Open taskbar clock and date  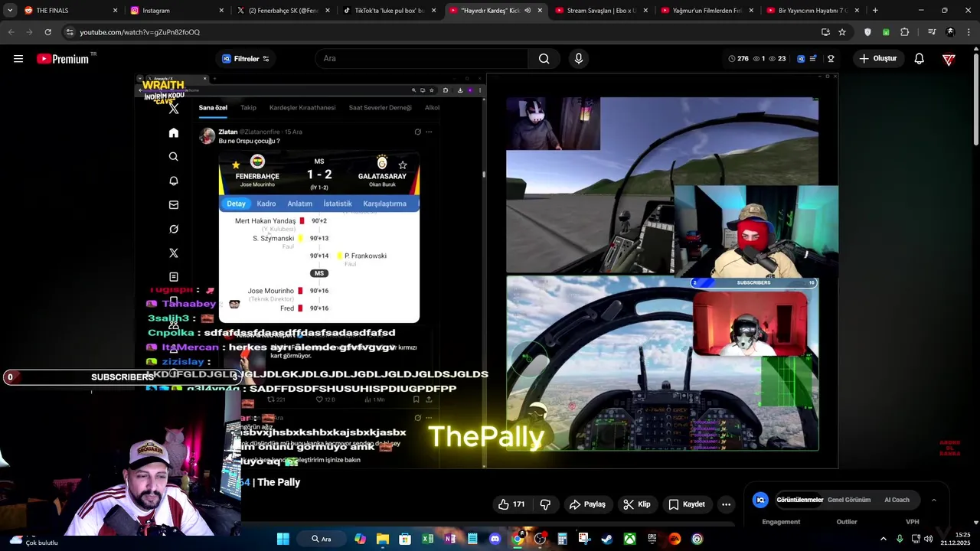pyautogui.click(x=956, y=539)
